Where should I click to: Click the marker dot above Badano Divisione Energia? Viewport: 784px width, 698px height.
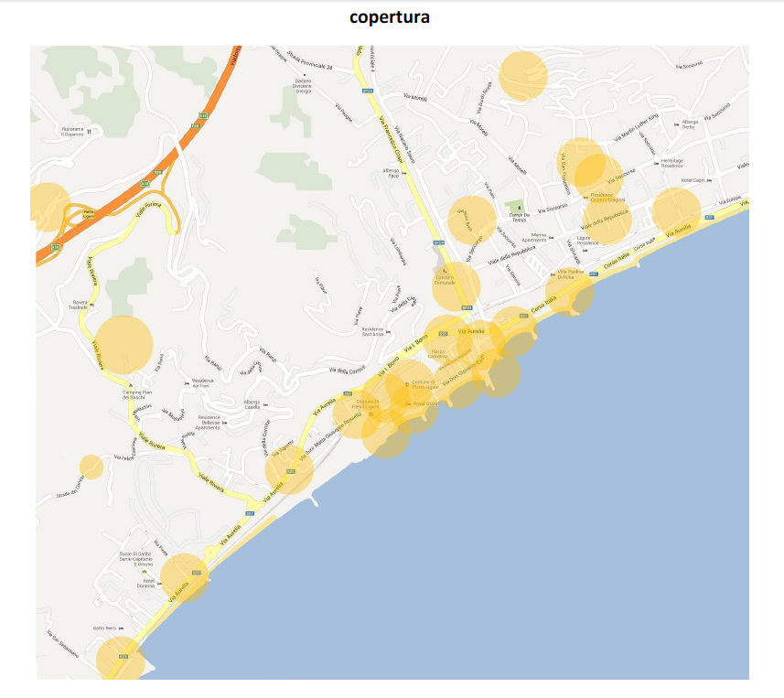[x=303, y=74]
